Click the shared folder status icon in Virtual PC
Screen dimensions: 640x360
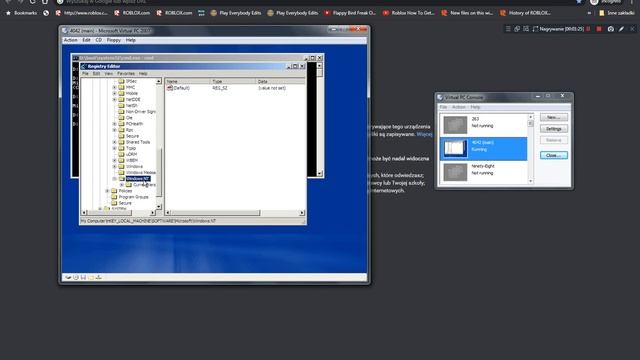point(91,278)
